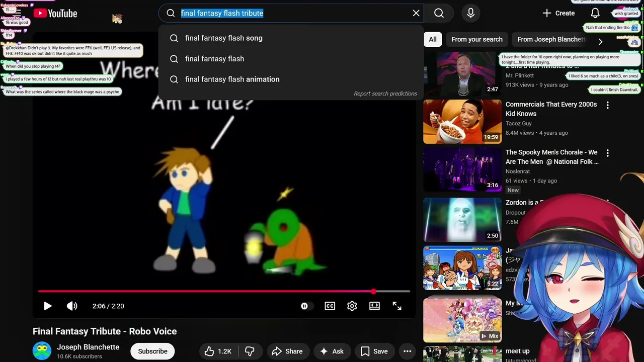Viewport: 644px width, 362px height.
Task: Click the Final Fantasy Tribute - Robo Voice title
Action: [105, 331]
